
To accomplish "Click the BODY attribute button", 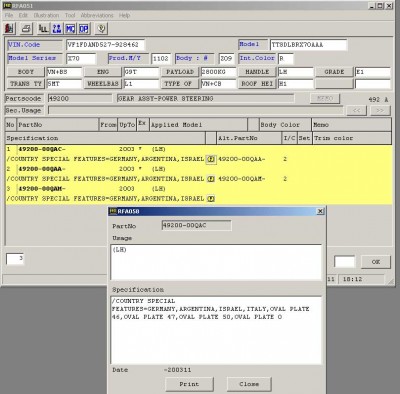I will tap(26, 72).
